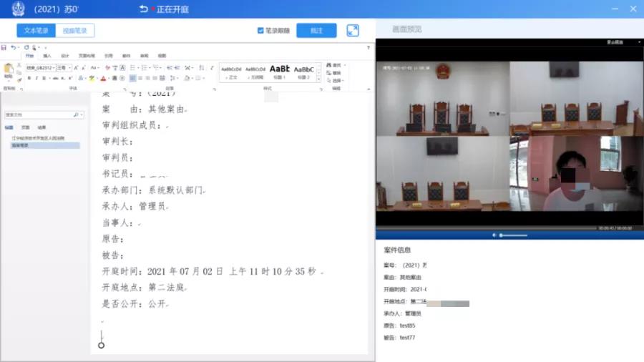The image size is (644, 362).
Task: Switch to the 视频笔录 tab
Action: (x=74, y=31)
